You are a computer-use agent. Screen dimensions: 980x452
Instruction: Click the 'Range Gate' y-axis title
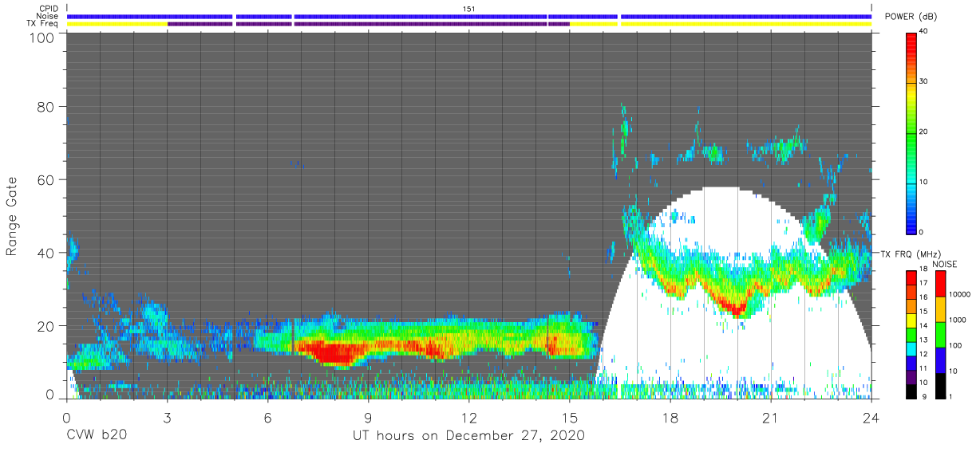coord(12,218)
